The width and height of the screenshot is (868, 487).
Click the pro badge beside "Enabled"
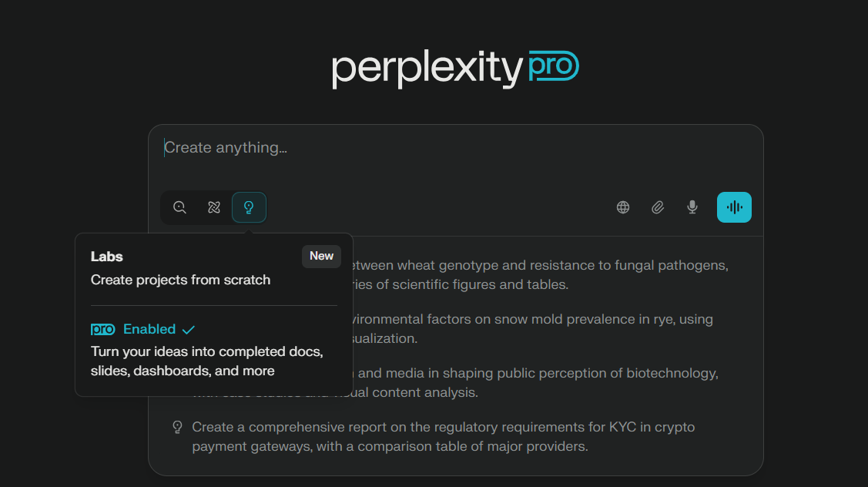coord(102,329)
